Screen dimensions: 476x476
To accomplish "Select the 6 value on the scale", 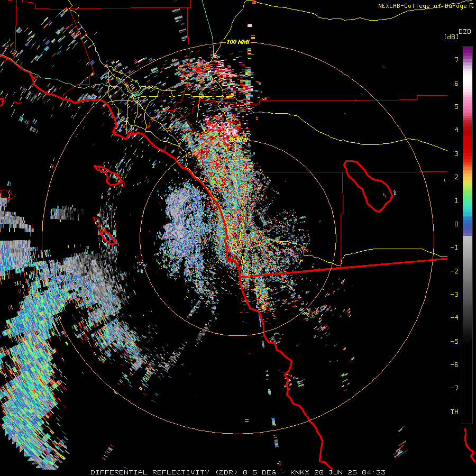I will pyautogui.click(x=456, y=83).
